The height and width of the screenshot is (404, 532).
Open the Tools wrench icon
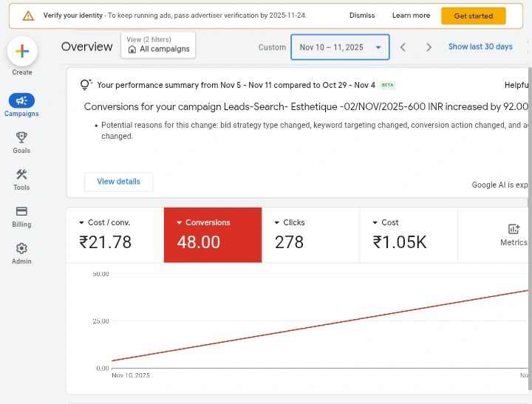[x=21, y=175]
